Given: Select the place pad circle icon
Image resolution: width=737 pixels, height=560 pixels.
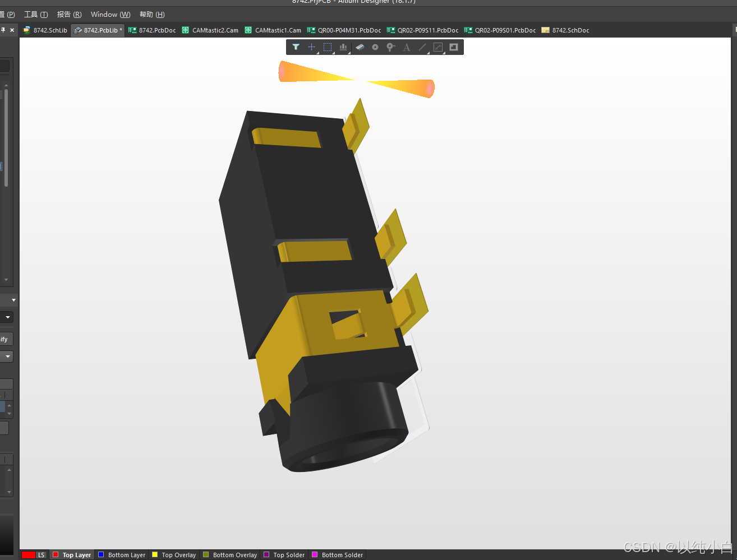Looking at the screenshot, I should pos(375,47).
